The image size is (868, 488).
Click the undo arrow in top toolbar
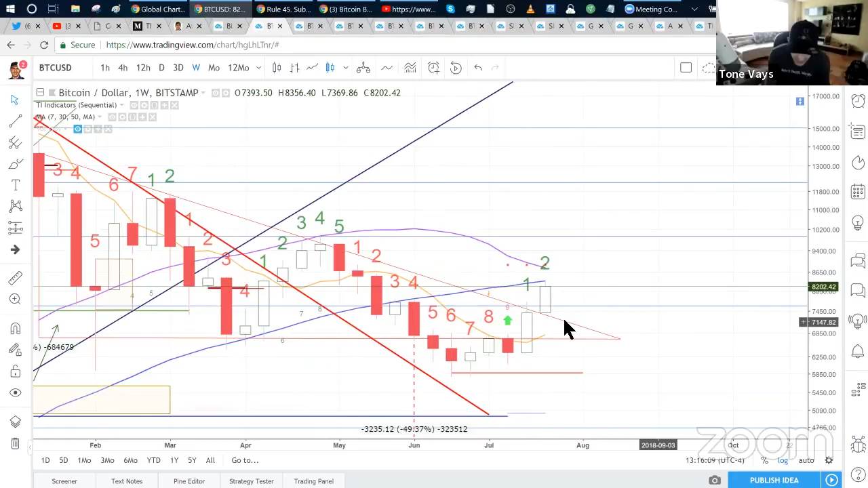click(x=478, y=68)
